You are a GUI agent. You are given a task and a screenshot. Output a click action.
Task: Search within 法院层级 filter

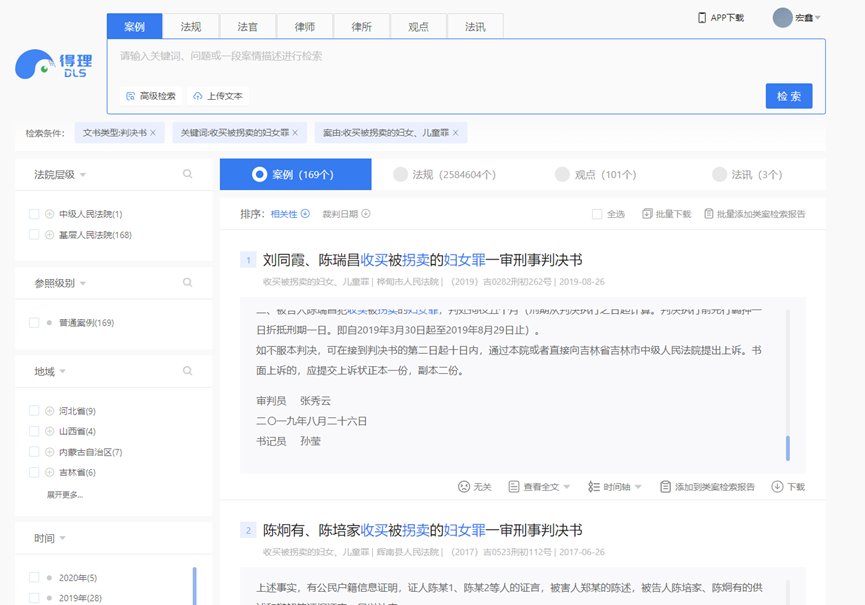tap(188, 174)
